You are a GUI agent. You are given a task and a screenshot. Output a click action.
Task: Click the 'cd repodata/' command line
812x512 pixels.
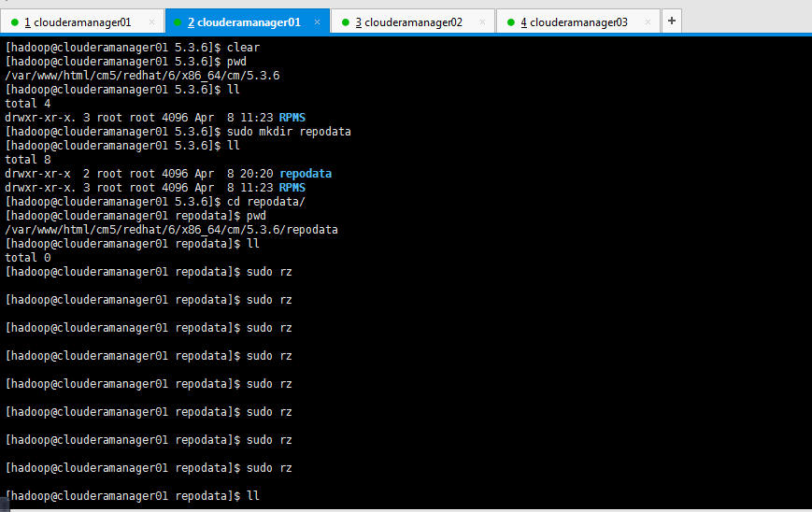tap(155, 202)
